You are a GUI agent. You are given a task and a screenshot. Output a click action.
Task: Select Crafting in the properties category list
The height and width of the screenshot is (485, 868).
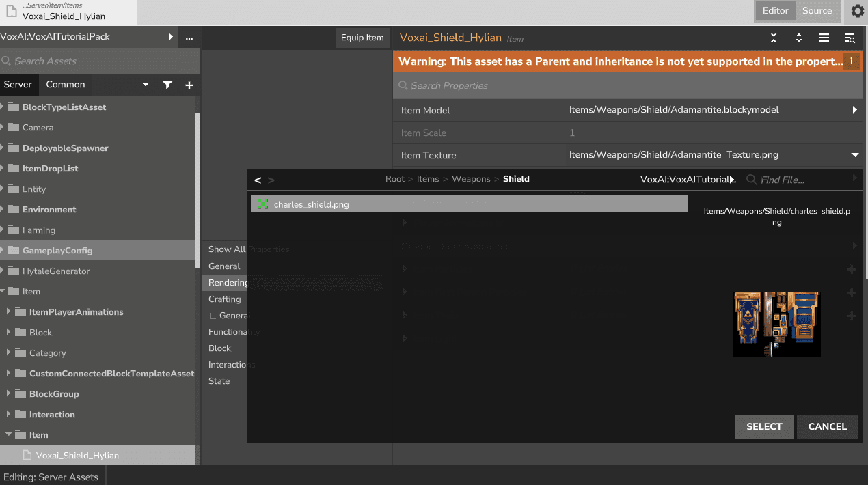[x=224, y=299]
